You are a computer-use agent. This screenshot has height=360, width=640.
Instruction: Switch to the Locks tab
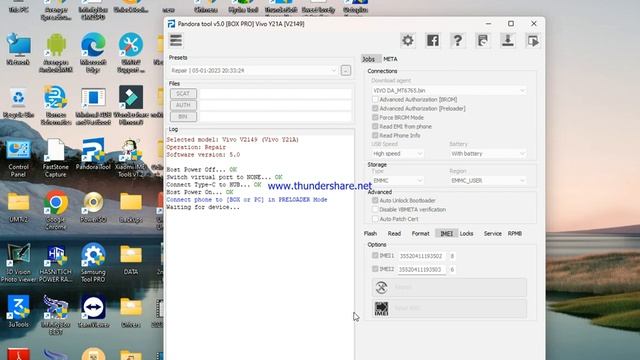tap(467, 233)
